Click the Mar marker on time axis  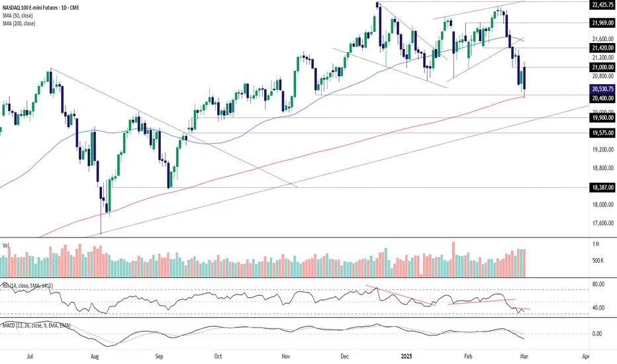tap(524, 356)
